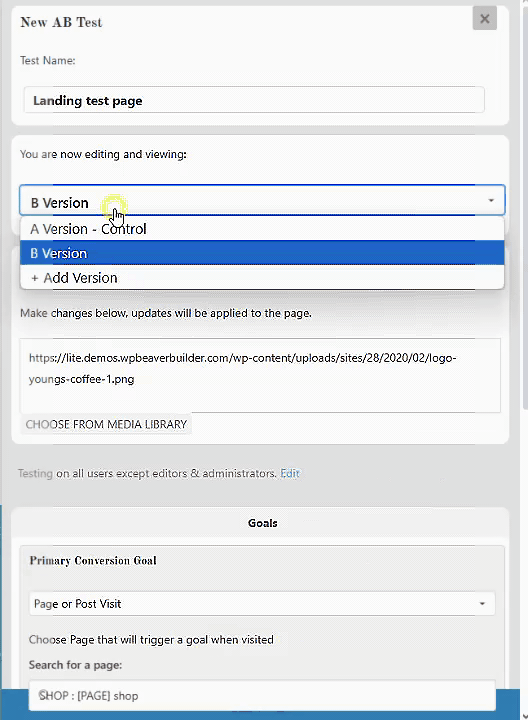Click the 'Primary Conversion Goal' heading
This screenshot has height=720, width=528.
point(93,561)
